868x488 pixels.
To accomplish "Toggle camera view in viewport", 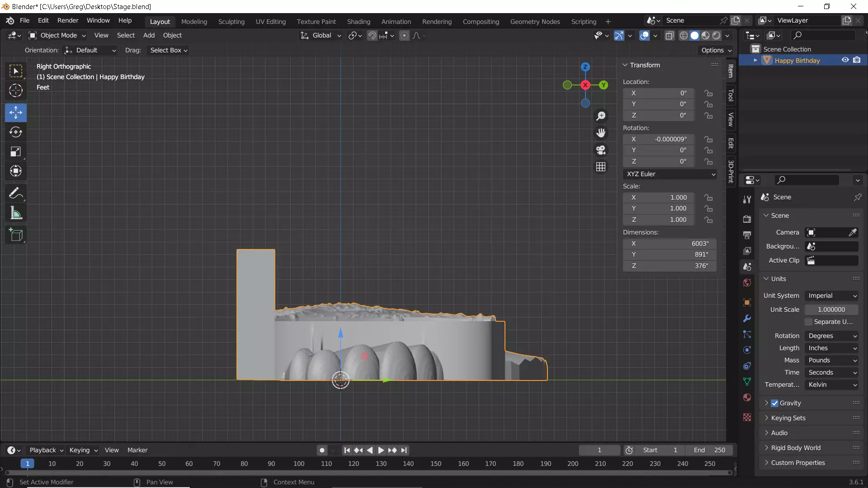I will [601, 150].
